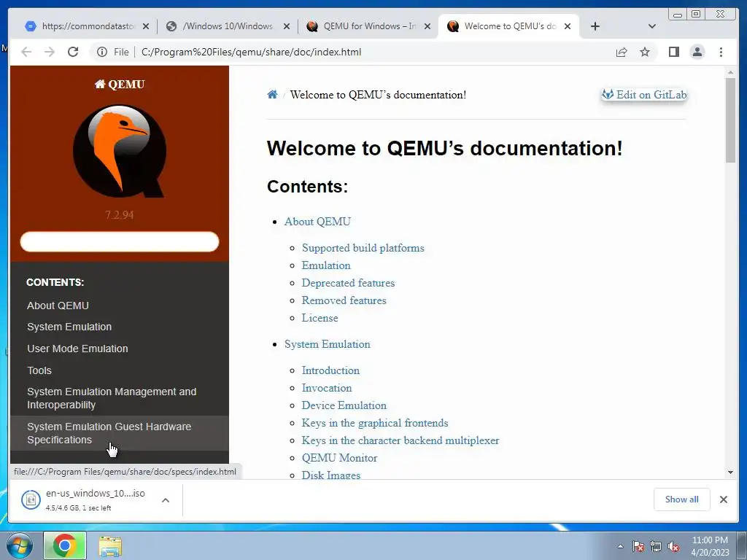The height and width of the screenshot is (560, 747).
Task: Open System Emulation in sidebar
Action: pyautogui.click(x=69, y=327)
